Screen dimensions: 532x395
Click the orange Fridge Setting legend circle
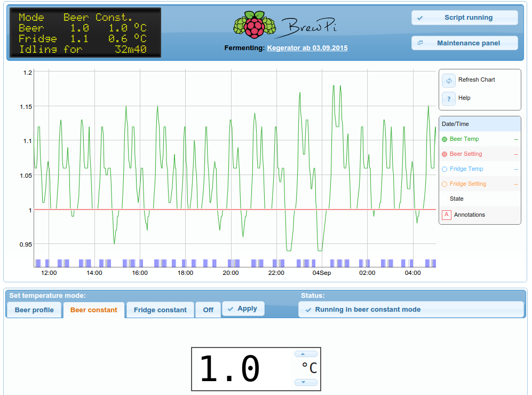444,184
